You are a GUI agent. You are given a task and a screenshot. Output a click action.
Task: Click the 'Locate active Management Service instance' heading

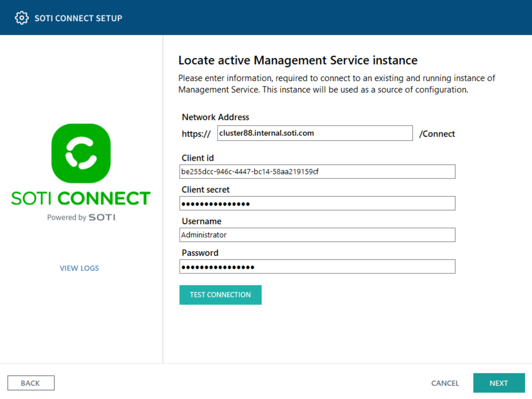[x=298, y=60]
